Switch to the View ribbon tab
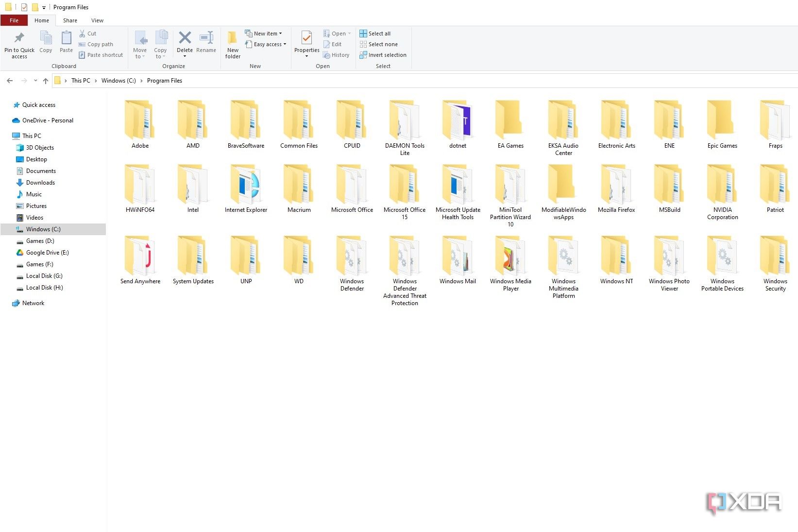The image size is (798, 532). 97,20
